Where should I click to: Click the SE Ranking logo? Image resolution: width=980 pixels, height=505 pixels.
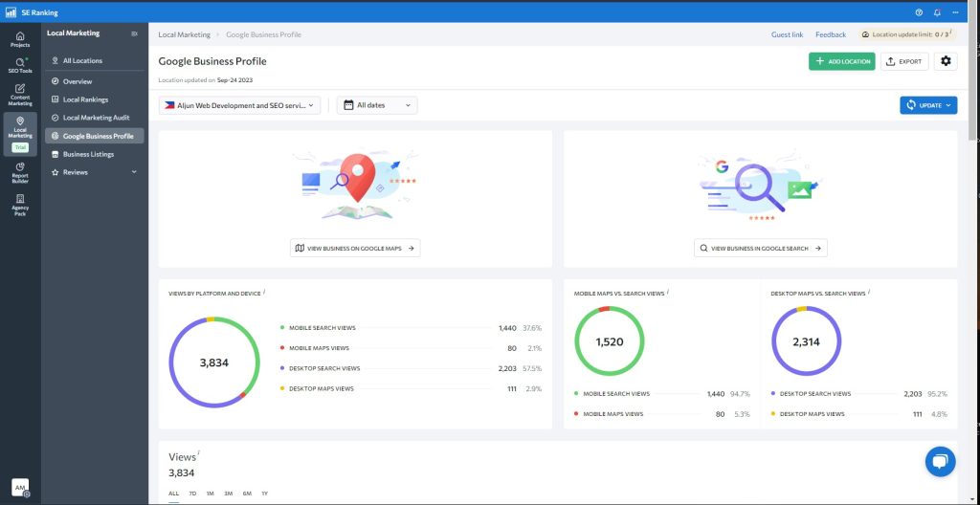point(33,12)
